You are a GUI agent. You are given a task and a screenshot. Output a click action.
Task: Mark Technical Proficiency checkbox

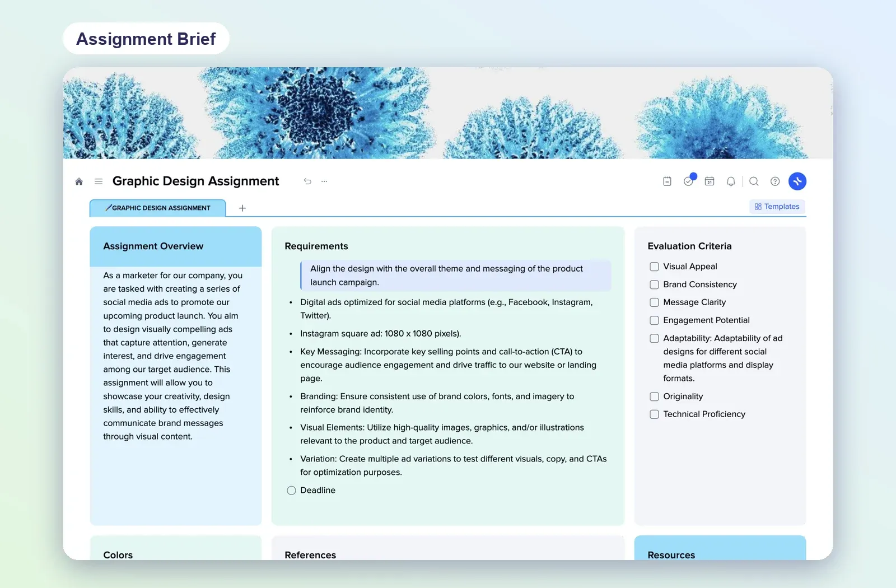pyautogui.click(x=654, y=414)
